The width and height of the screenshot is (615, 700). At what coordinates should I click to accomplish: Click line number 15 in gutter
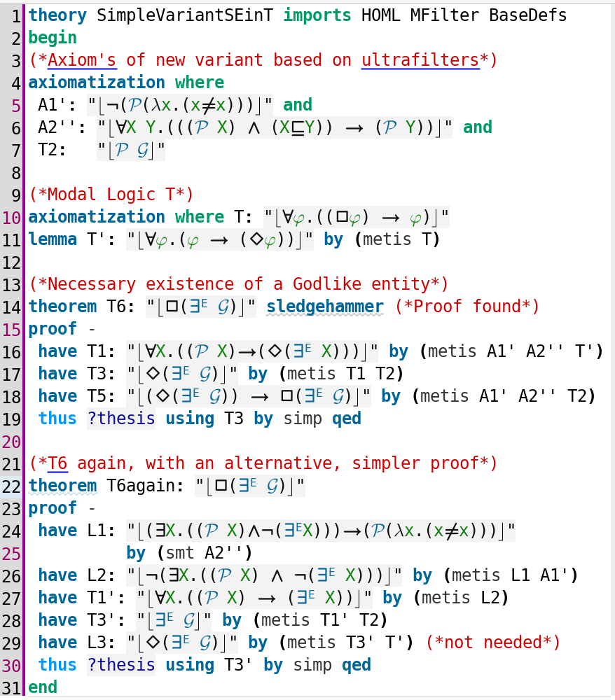tap(12, 330)
